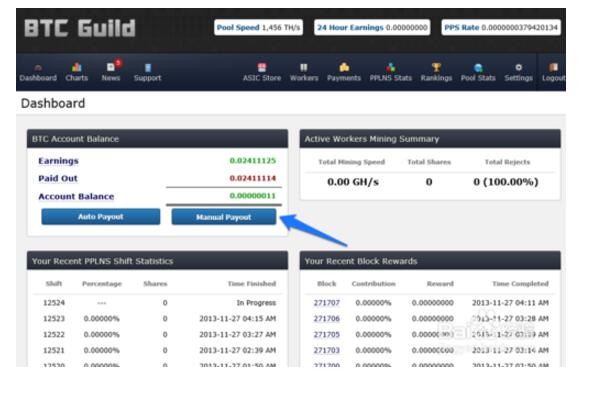Click the Paid Out label
Image resolution: width=597 pixels, height=394 pixels.
(x=58, y=179)
